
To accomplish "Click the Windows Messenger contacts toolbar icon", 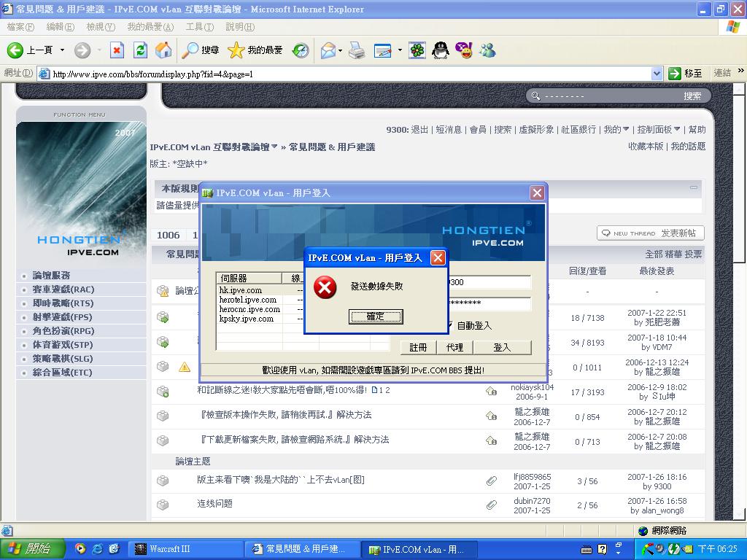I will [x=487, y=50].
